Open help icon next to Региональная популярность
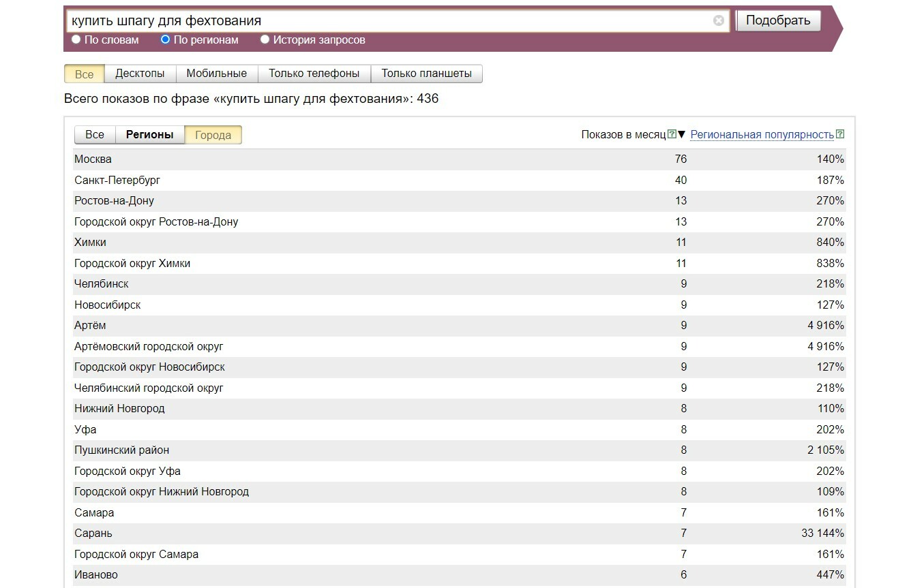This screenshot has width=911, height=588. tap(840, 134)
